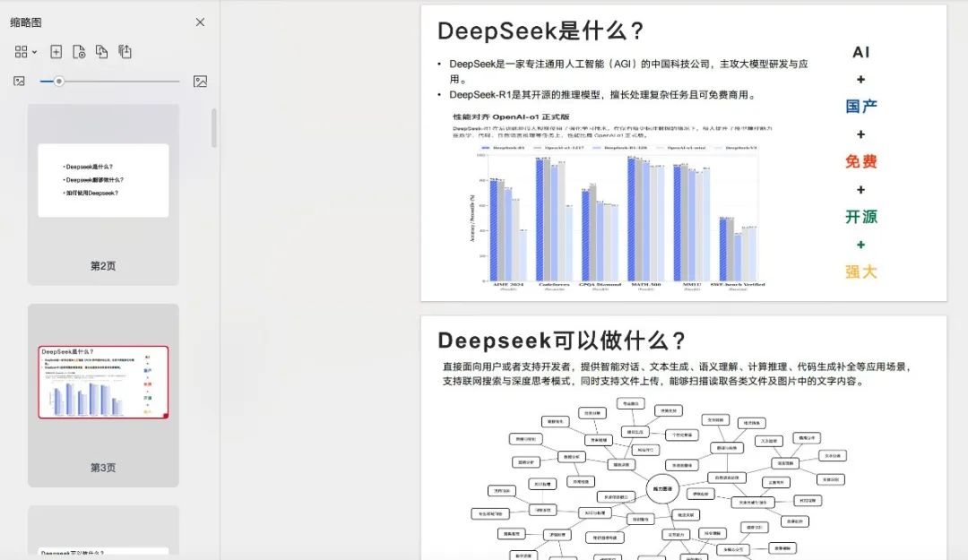The height and width of the screenshot is (560, 968).
Task: Click the replace page icon
Action: 102,52
